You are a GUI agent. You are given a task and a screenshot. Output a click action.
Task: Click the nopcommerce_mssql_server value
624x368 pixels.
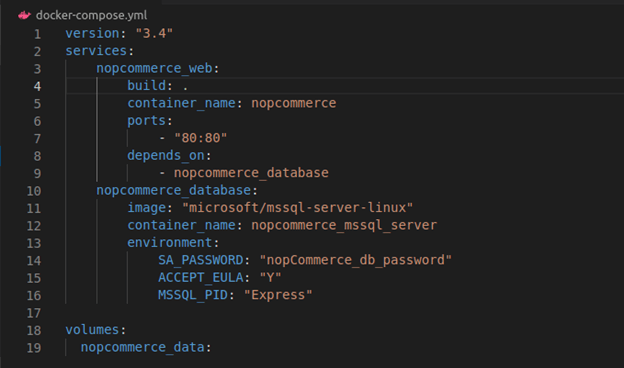pyautogui.click(x=344, y=225)
